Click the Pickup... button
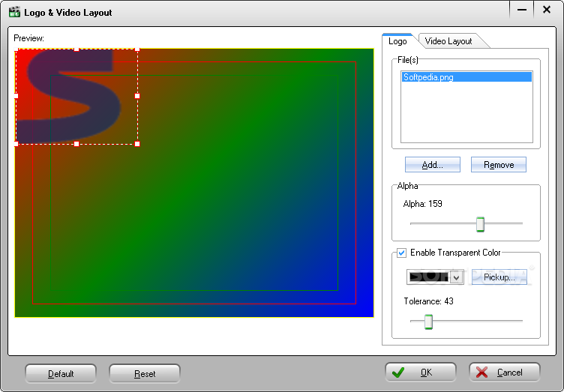Viewport: 564px width, 392px height. coord(499,277)
